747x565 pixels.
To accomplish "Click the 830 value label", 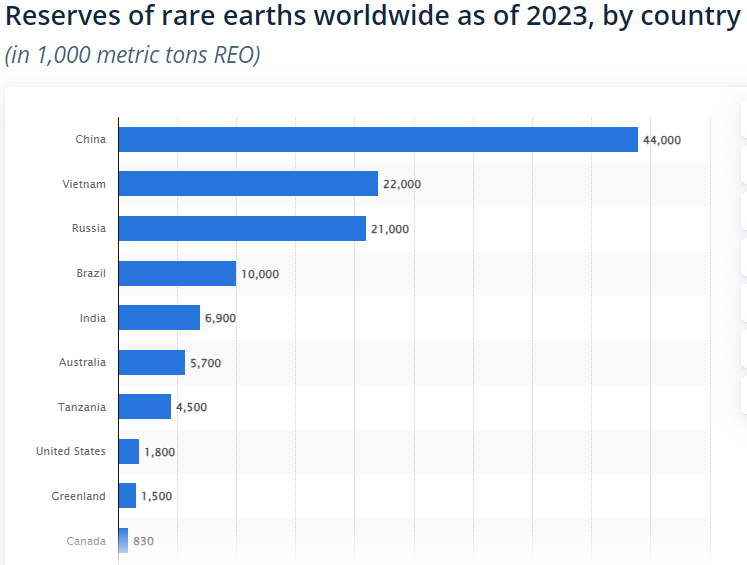I will pyautogui.click(x=143, y=541).
